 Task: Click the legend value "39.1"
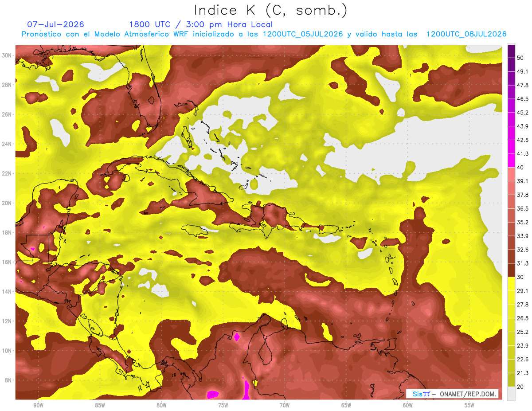pyautogui.click(x=523, y=181)
